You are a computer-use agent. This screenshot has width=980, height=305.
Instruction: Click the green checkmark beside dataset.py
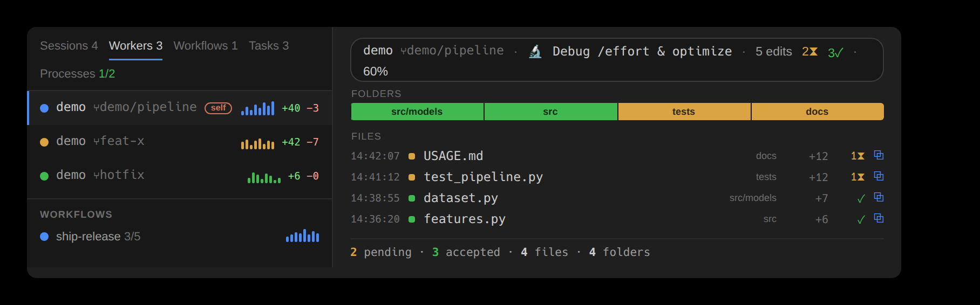pyautogui.click(x=861, y=198)
